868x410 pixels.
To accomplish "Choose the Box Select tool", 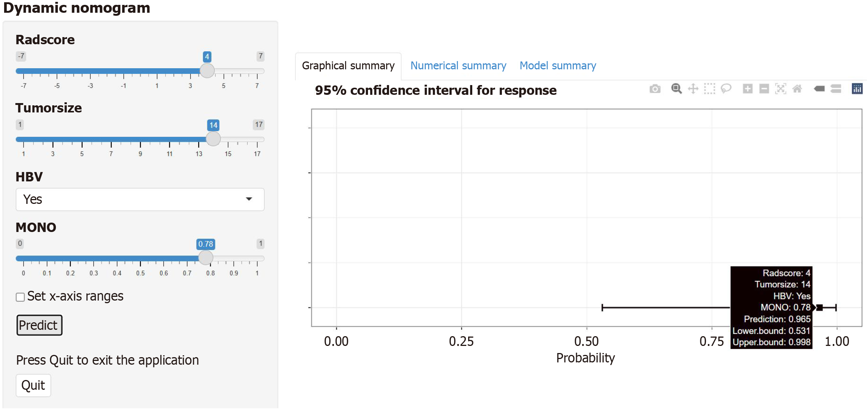I will [710, 89].
